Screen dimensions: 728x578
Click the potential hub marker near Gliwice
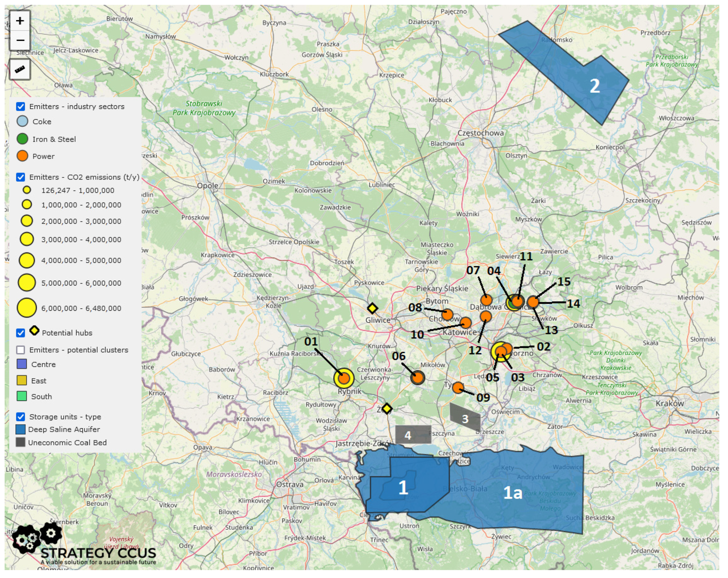tap(372, 308)
